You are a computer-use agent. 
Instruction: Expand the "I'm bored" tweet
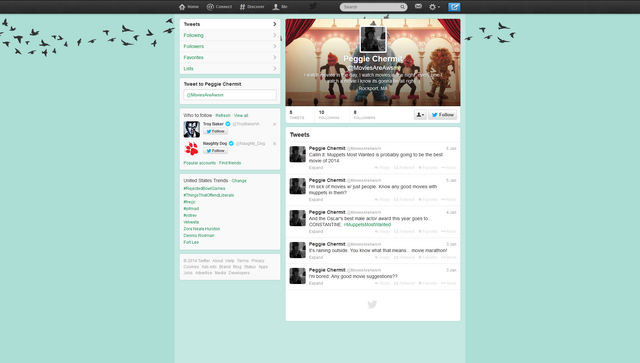pos(316,283)
